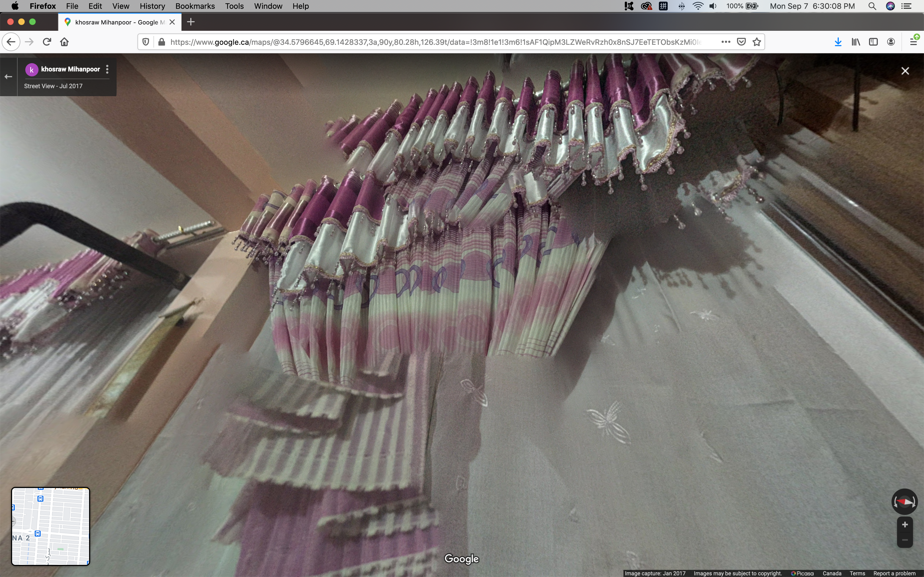Save to Pocket icon in address bar

coord(741,42)
